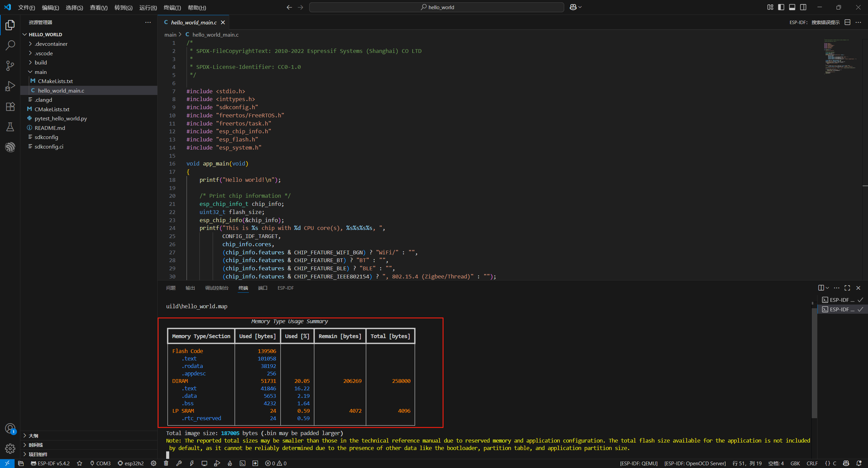Open the 终端 menu in the menu bar
Screen dimensions: 868x468
pyautogui.click(x=172, y=7)
